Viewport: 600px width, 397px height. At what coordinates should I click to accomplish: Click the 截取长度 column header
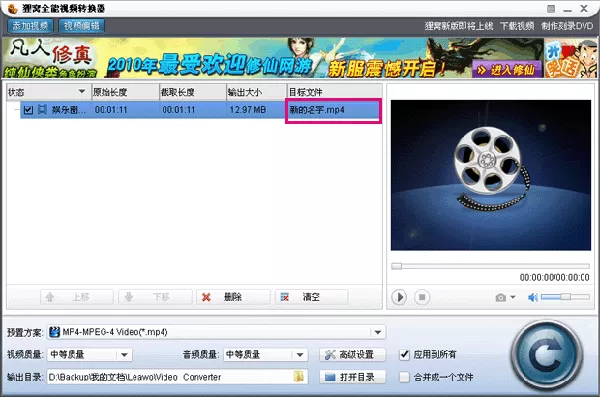pos(192,92)
